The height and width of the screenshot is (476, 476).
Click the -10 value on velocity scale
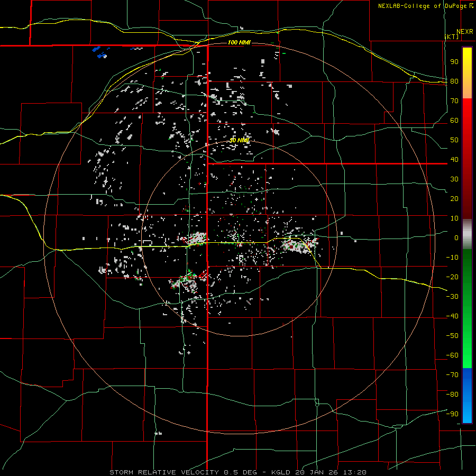452,258
